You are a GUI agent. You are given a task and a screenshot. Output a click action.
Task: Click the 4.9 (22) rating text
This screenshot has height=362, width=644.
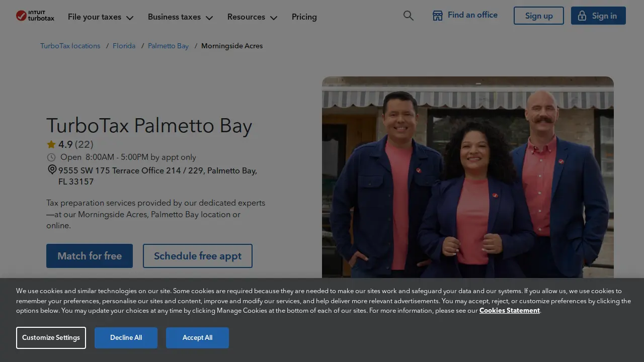coord(75,144)
